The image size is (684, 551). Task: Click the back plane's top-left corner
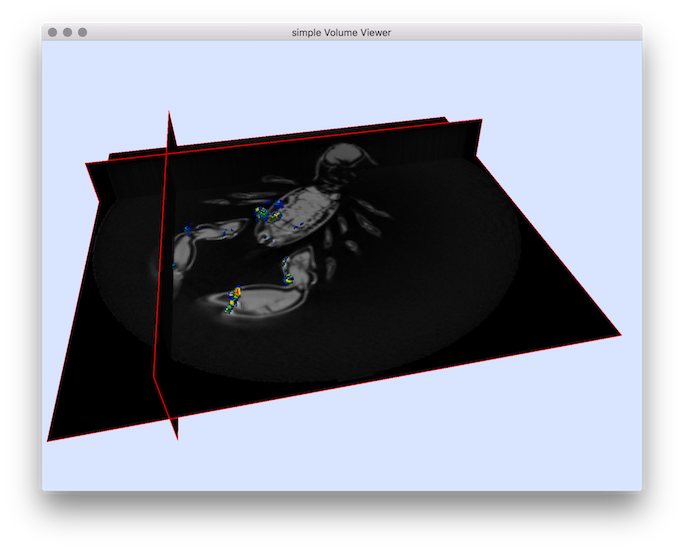87,163
